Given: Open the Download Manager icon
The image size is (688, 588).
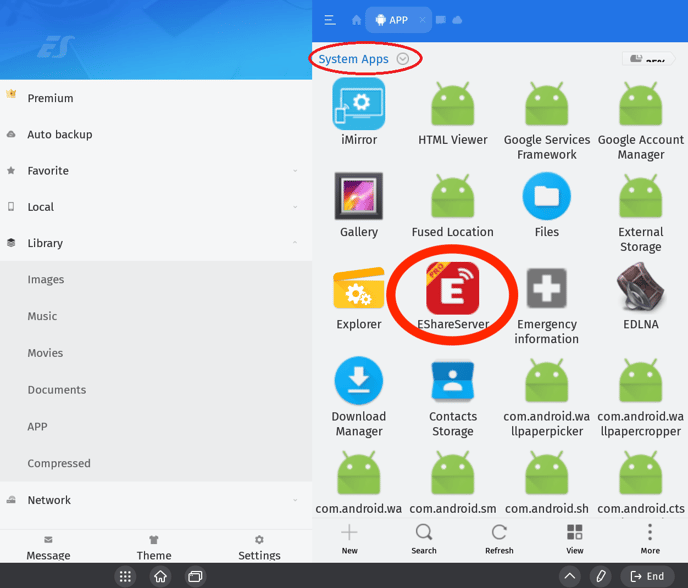Looking at the screenshot, I should coord(358,381).
